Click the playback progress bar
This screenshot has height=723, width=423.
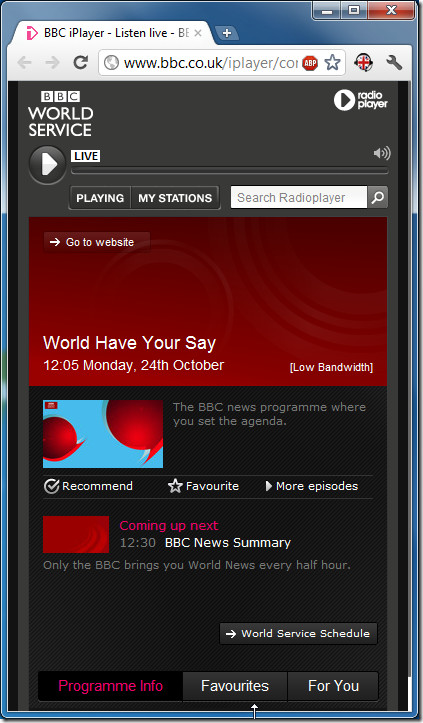click(x=229, y=171)
